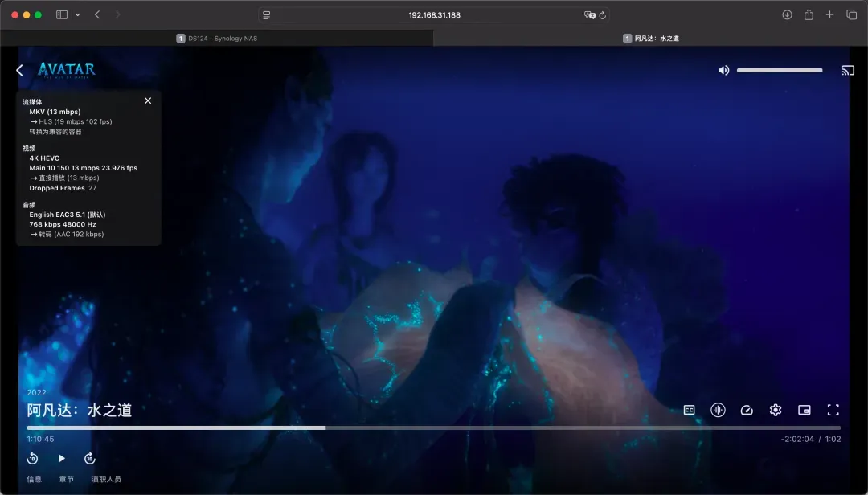Skip forward 10 seconds

point(90,459)
